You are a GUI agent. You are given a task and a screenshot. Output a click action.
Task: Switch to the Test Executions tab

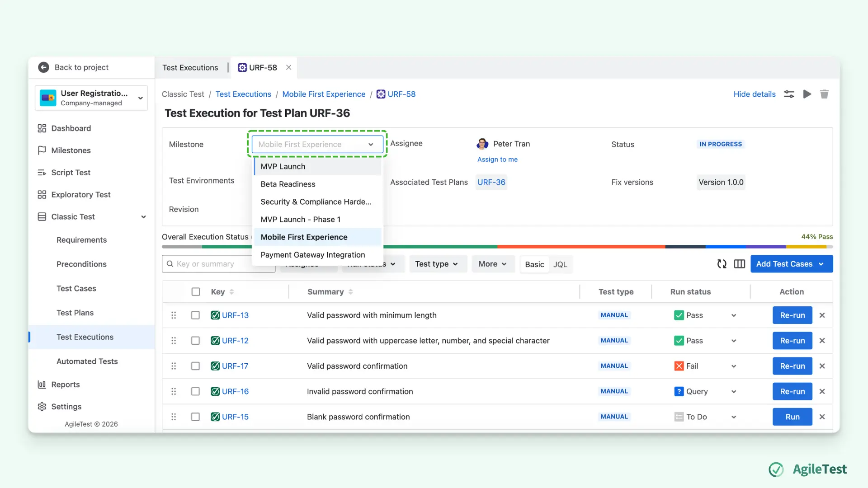[x=190, y=67]
